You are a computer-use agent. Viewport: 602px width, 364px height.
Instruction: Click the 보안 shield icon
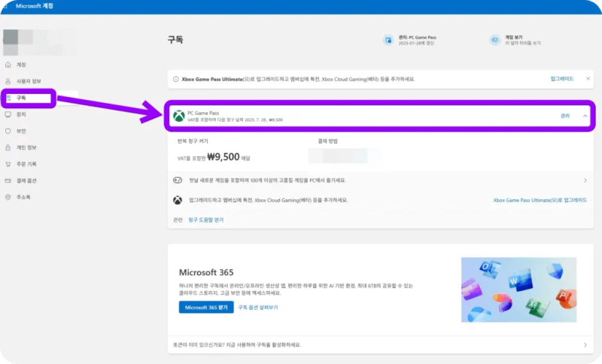click(8, 131)
